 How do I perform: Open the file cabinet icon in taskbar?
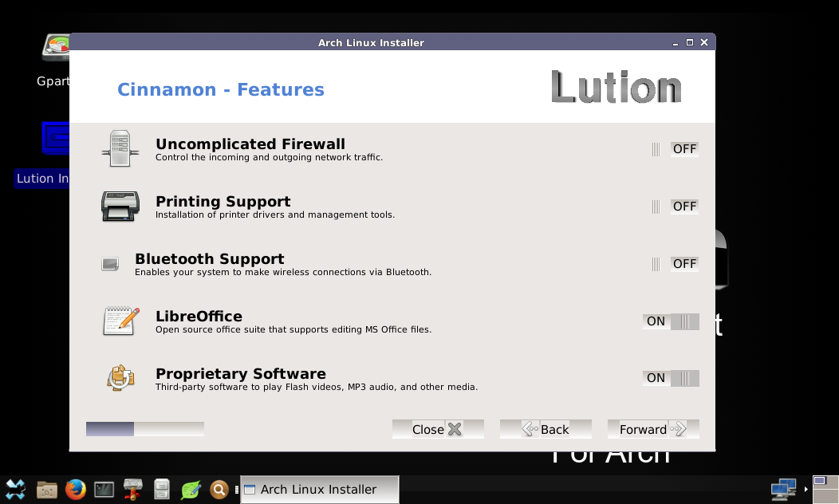tap(162, 489)
